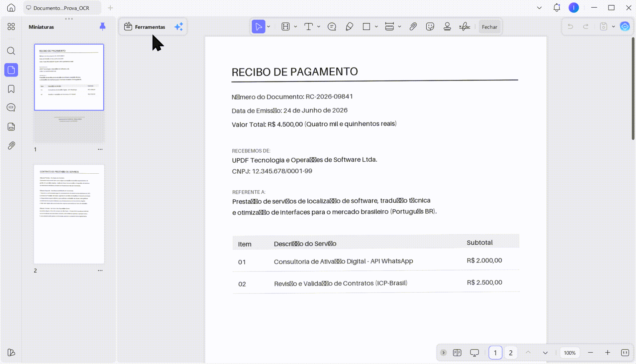Open the Documento...Prova_OCR tab
The width and height of the screenshot is (636, 364).
(x=62, y=8)
